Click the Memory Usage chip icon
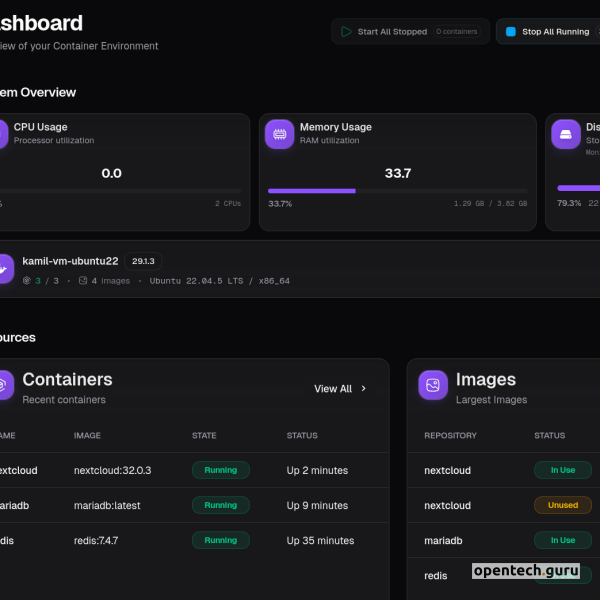Screen dimensions: 600x600 click(280, 134)
